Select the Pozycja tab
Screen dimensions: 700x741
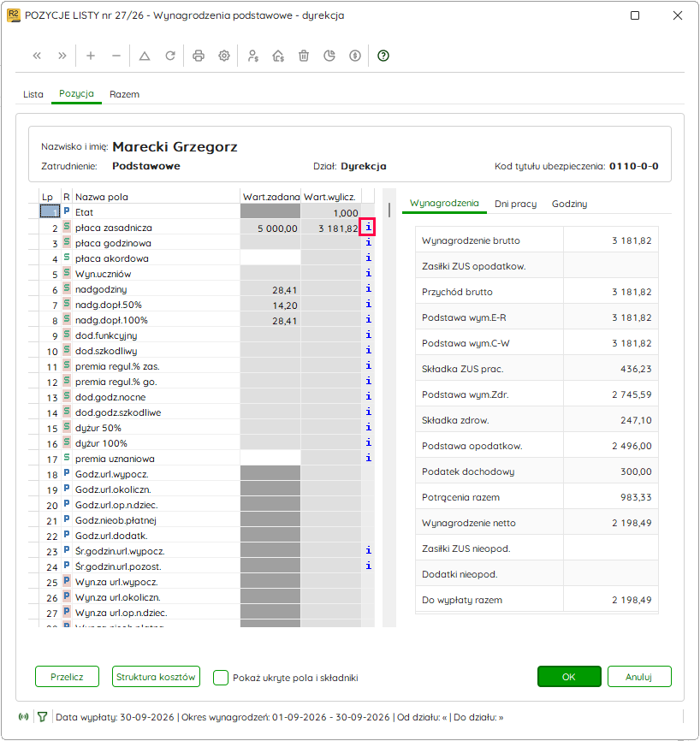point(76,93)
